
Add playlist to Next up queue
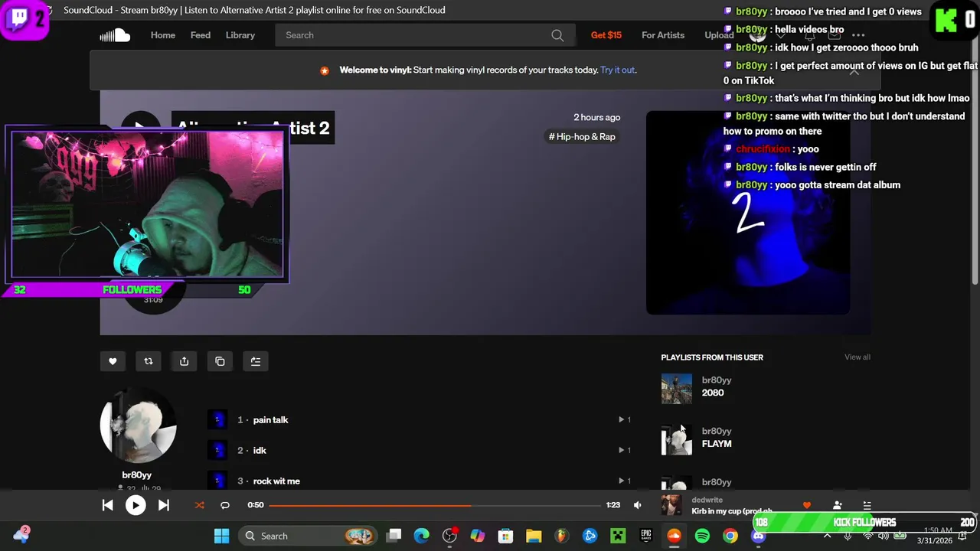point(256,361)
